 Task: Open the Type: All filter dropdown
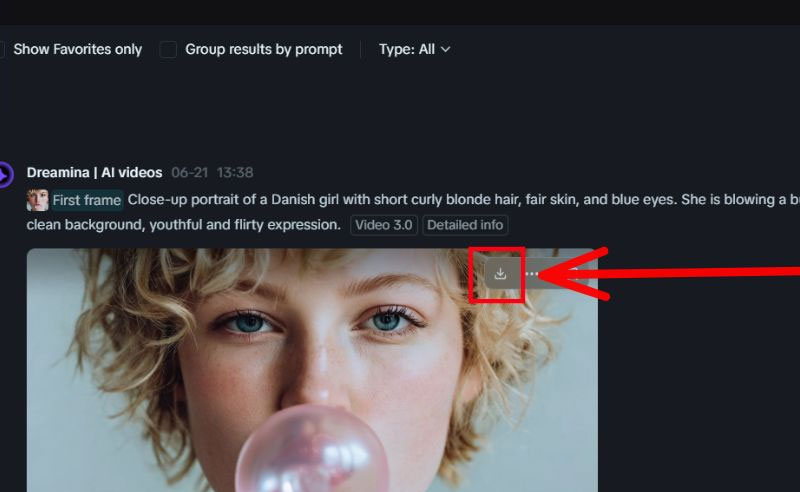tap(414, 50)
